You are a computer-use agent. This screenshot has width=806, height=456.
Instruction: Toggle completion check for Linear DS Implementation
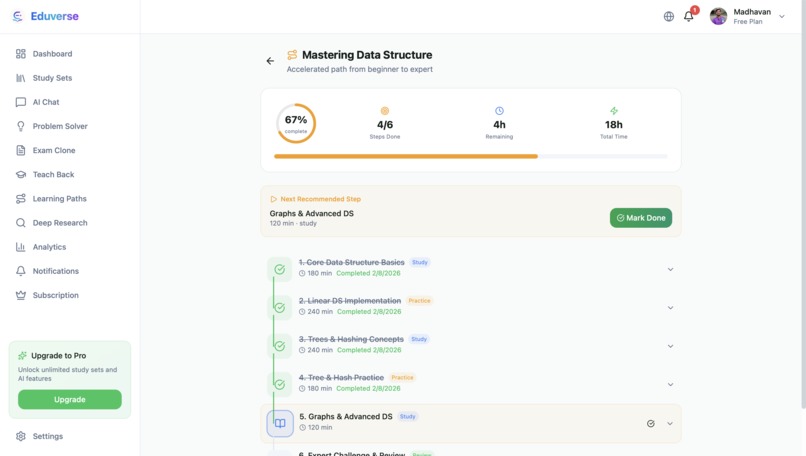tap(280, 307)
